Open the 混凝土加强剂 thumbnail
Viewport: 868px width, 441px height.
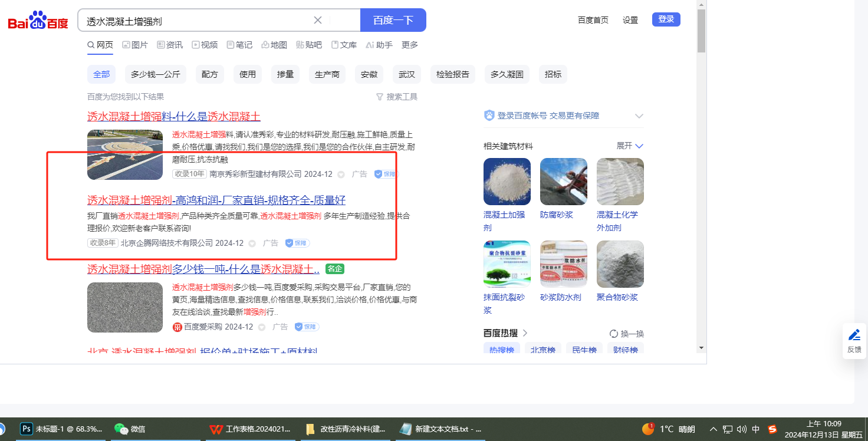click(507, 182)
